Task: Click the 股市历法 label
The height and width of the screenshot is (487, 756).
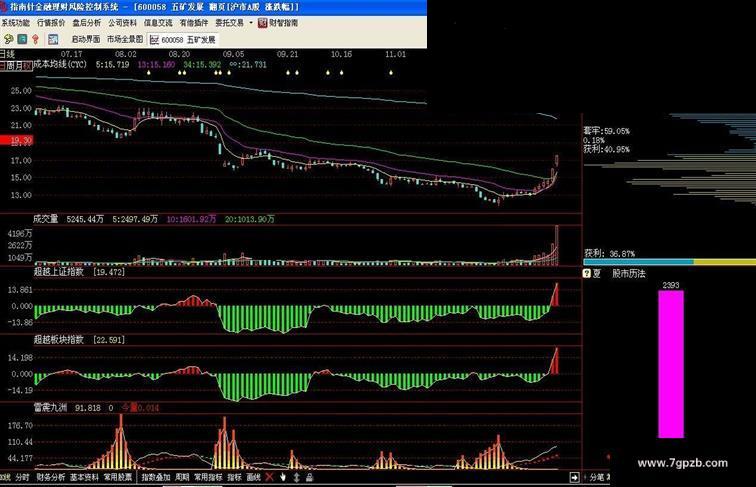Action: point(629,273)
